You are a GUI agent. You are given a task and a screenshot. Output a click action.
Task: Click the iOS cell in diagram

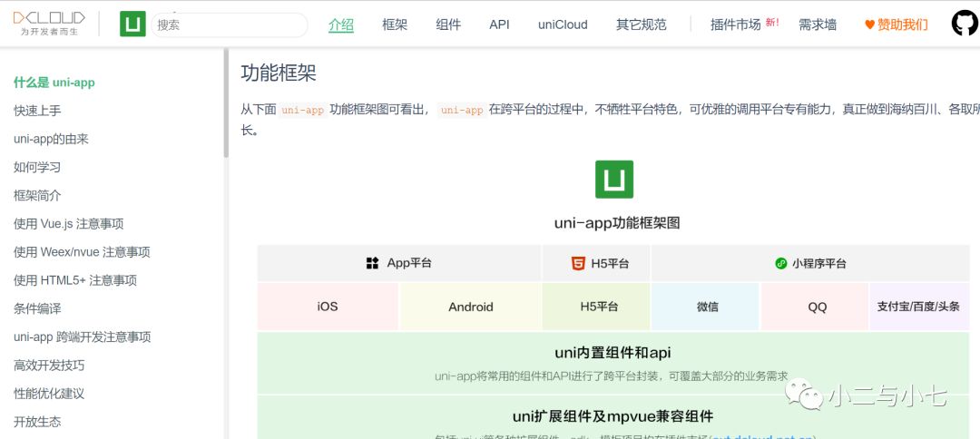[x=328, y=307]
